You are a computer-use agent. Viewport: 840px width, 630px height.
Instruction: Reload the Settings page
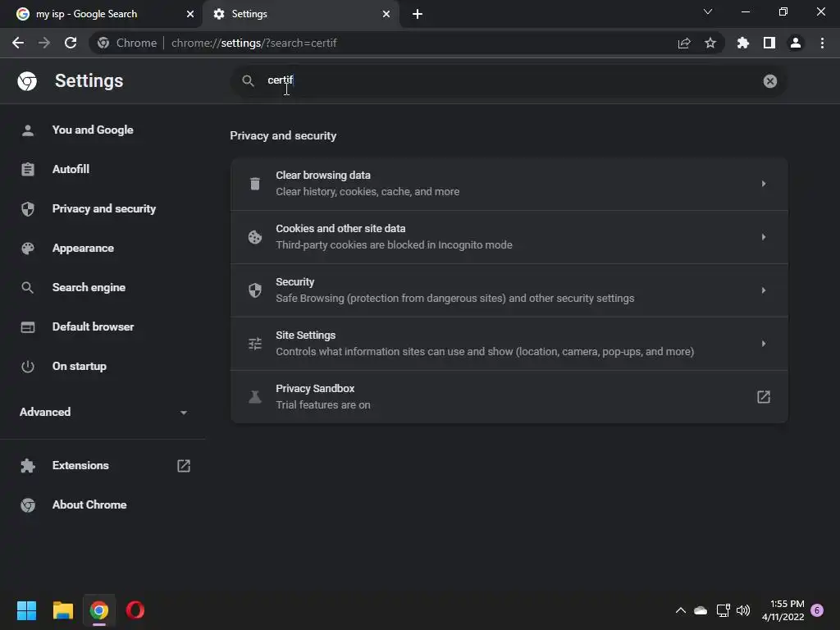tap(71, 43)
